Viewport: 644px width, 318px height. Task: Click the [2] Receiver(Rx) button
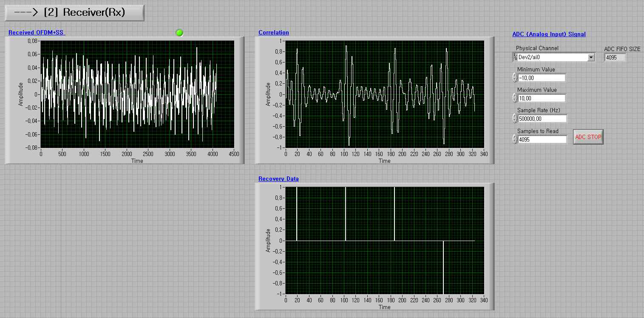[74, 12]
